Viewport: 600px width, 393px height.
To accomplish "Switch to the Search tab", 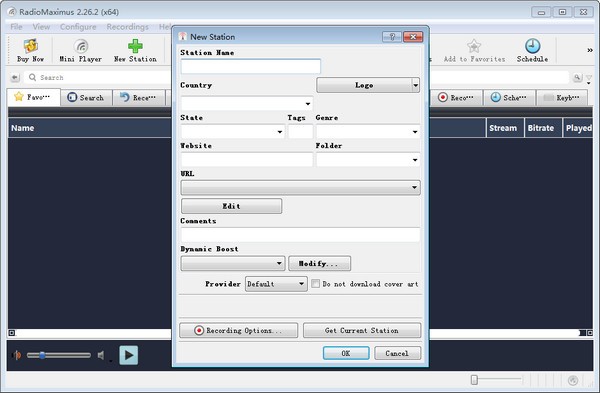I will tap(86, 98).
